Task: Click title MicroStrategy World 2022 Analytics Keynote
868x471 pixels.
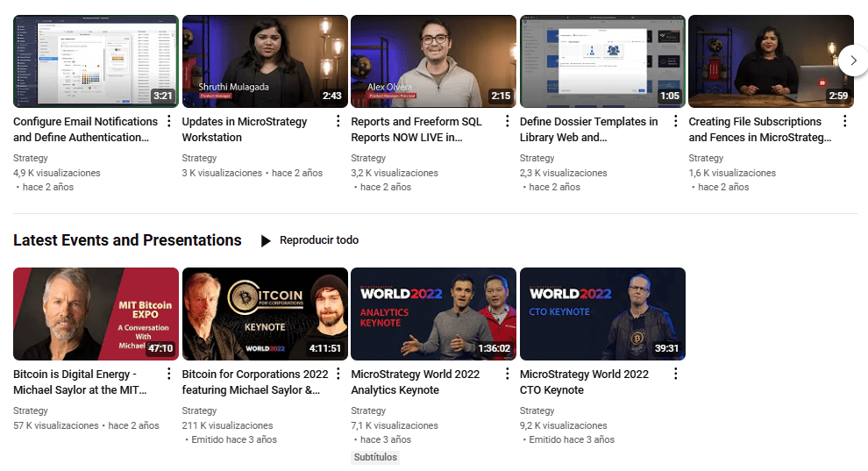Action: pos(416,382)
